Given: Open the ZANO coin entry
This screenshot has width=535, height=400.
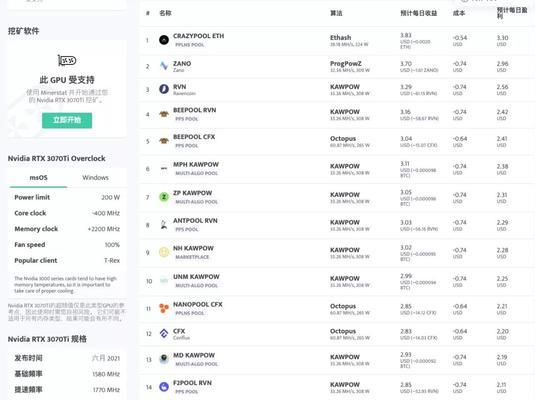Looking at the screenshot, I should pos(182,63).
